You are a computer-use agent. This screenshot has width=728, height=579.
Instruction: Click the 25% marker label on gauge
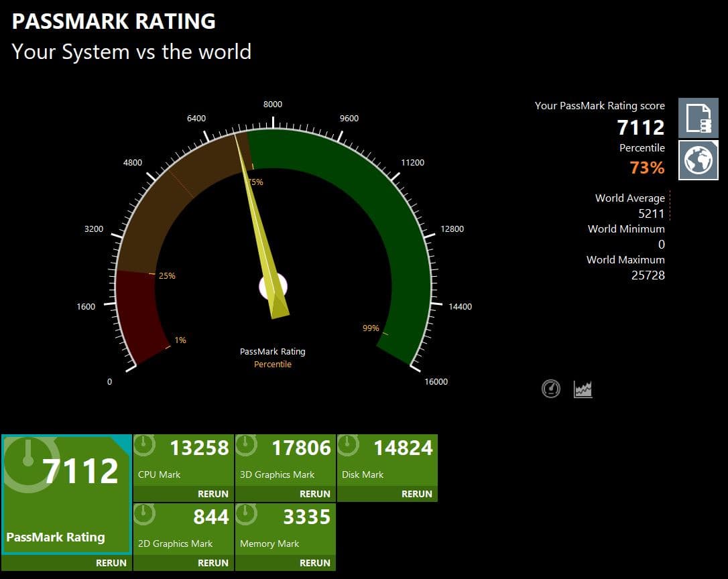coord(167,276)
